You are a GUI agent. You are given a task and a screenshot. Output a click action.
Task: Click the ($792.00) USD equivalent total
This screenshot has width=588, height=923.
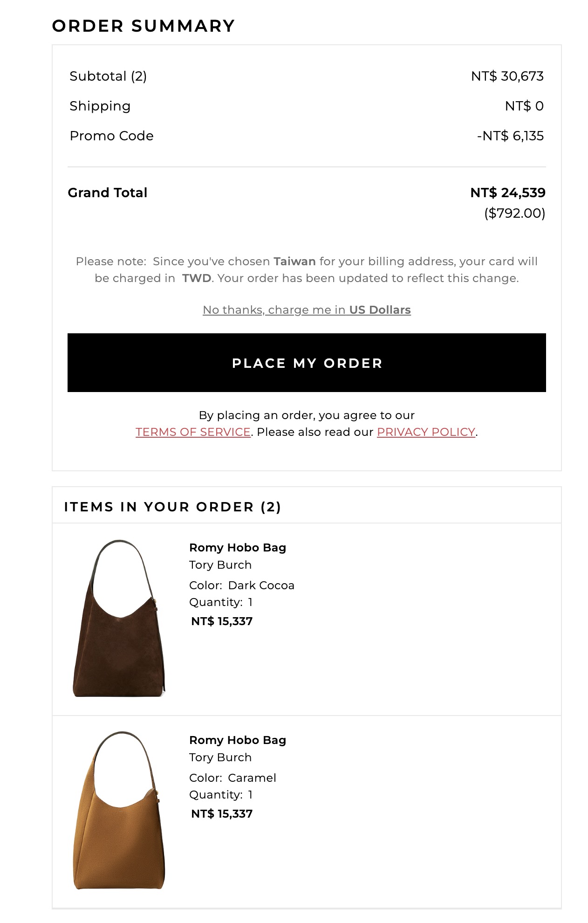pyautogui.click(x=514, y=213)
